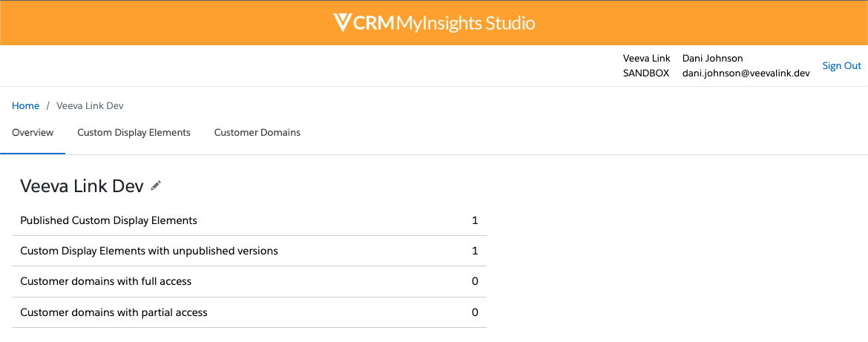Viewport: 868px width, 342px height.
Task: Go to the Customer Domains tab
Action: click(x=257, y=133)
